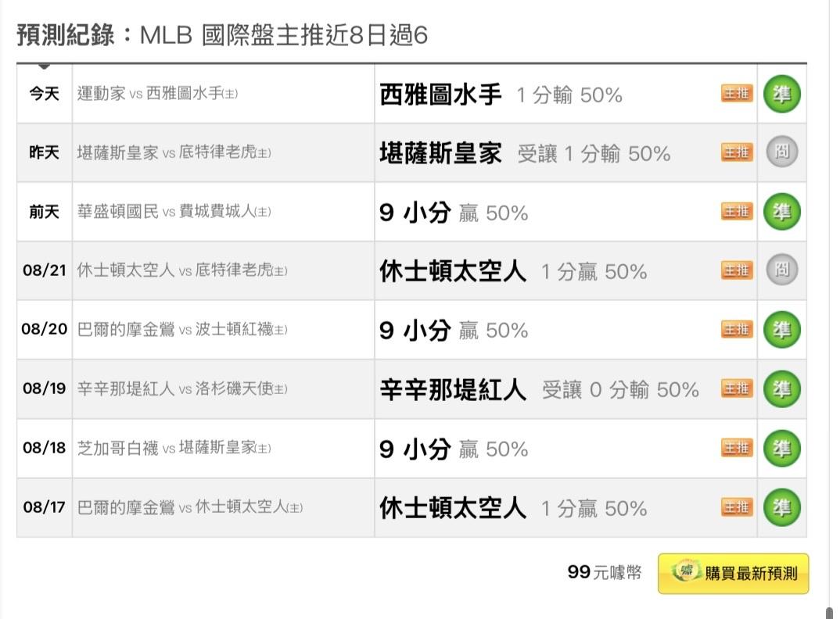This screenshot has height=619, width=840.
Task: Open the 運動家 vs 西雅圖水手 matchup
Action: pos(157,94)
